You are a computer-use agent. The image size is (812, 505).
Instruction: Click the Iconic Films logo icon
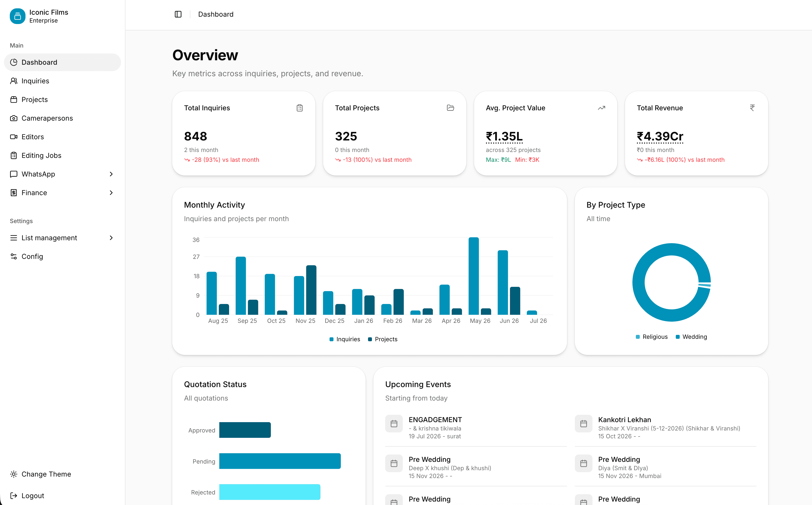(x=18, y=16)
